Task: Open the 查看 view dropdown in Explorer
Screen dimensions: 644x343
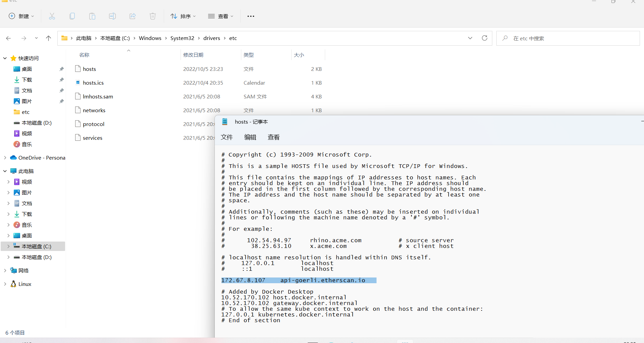Action: (x=220, y=16)
